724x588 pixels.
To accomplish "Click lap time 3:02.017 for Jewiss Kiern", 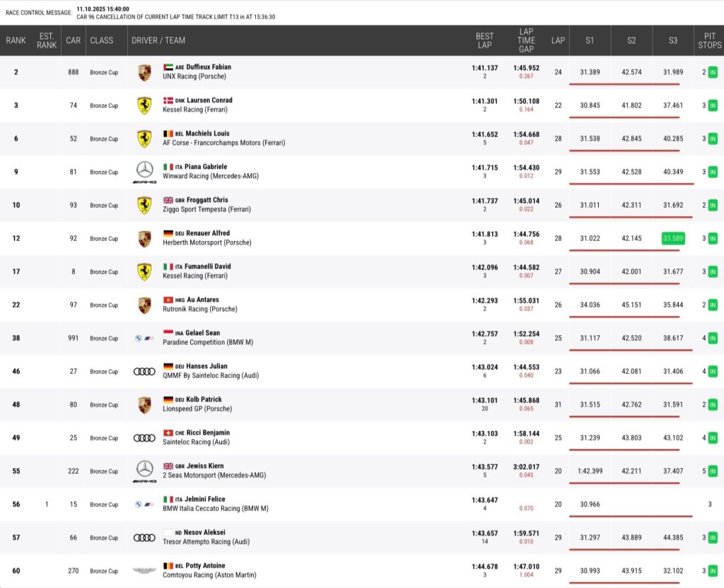I will (x=526, y=466).
